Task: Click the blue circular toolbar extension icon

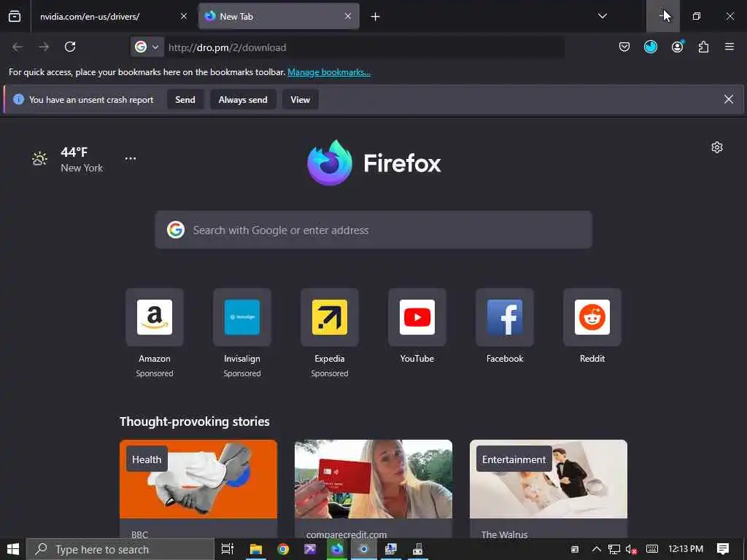Action: coord(650,47)
